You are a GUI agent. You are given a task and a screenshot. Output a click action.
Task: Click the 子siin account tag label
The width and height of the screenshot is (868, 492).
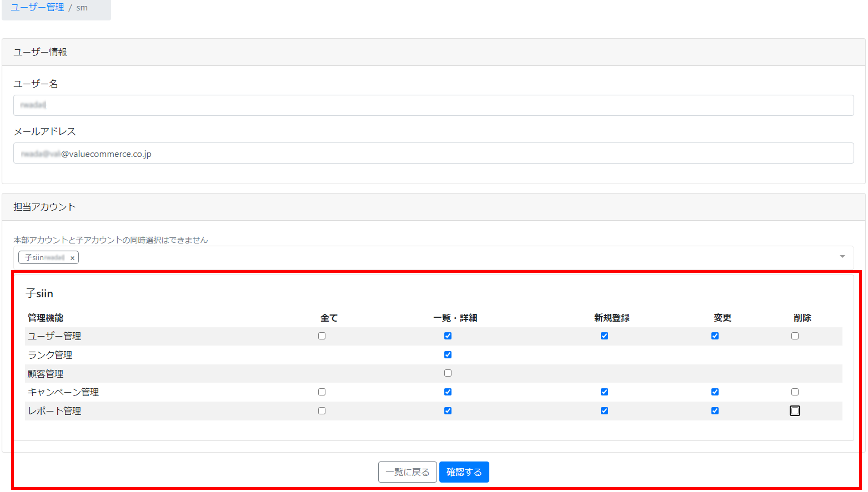coord(44,258)
